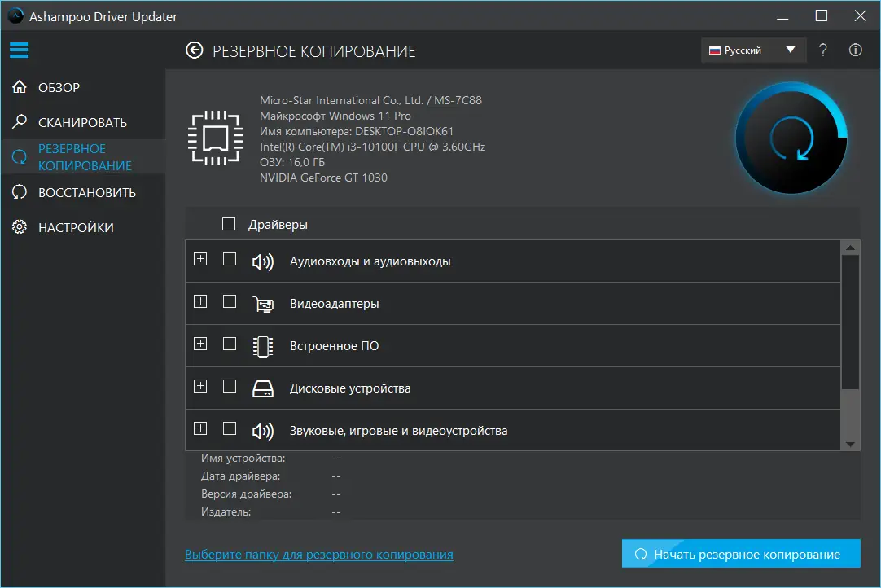Click the ОЗУ: 16,0 ГБ text
Image resolution: width=881 pixels, height=588 pixels.
pos(292,162)
